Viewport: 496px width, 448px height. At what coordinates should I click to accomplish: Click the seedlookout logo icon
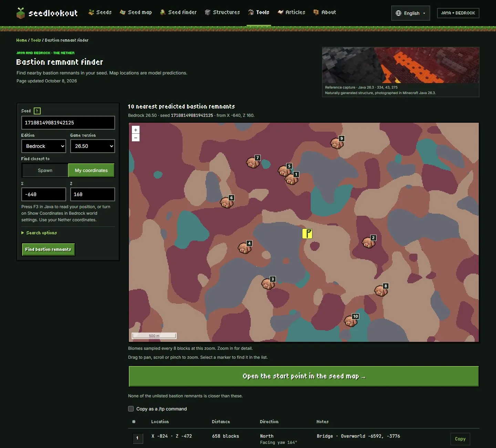21,13
